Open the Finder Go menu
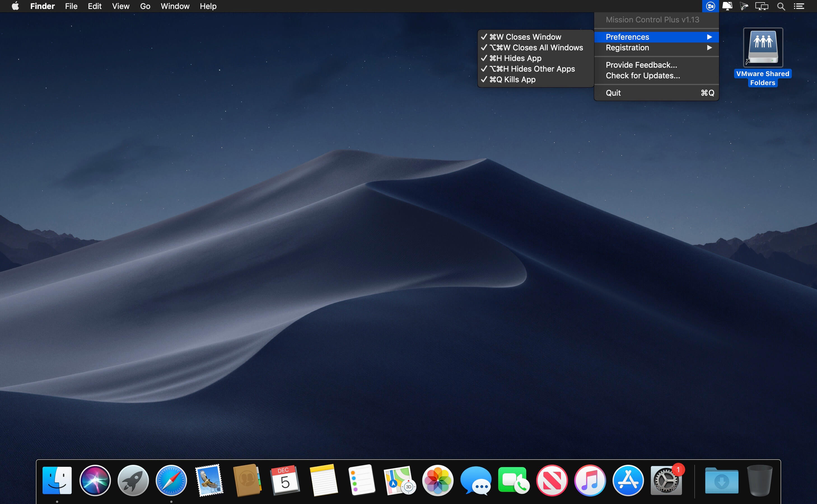The width and height of the screenshot is (817, 504). (x=145, y=6)
